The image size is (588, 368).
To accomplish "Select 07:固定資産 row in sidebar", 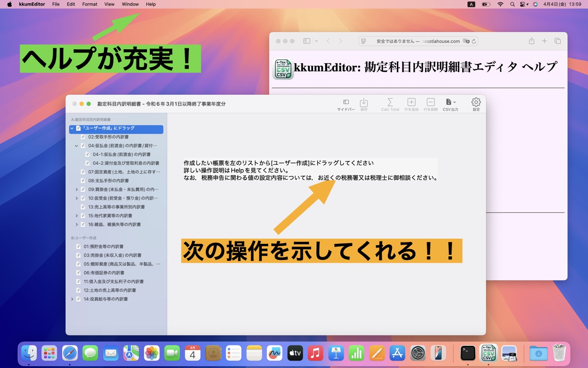I will [116, 172].
